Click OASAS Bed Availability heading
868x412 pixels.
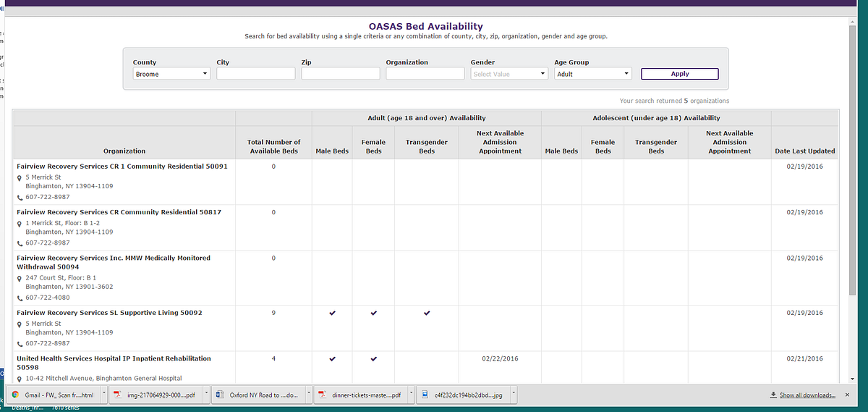pyautogui.click(x=425, y=26)
